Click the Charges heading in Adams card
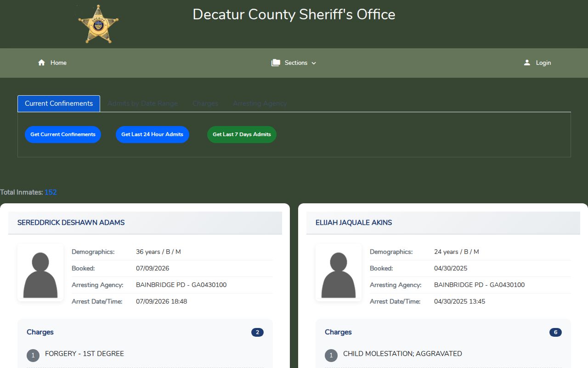Screen dimensions: 588x368 click(x=40, y=332)
